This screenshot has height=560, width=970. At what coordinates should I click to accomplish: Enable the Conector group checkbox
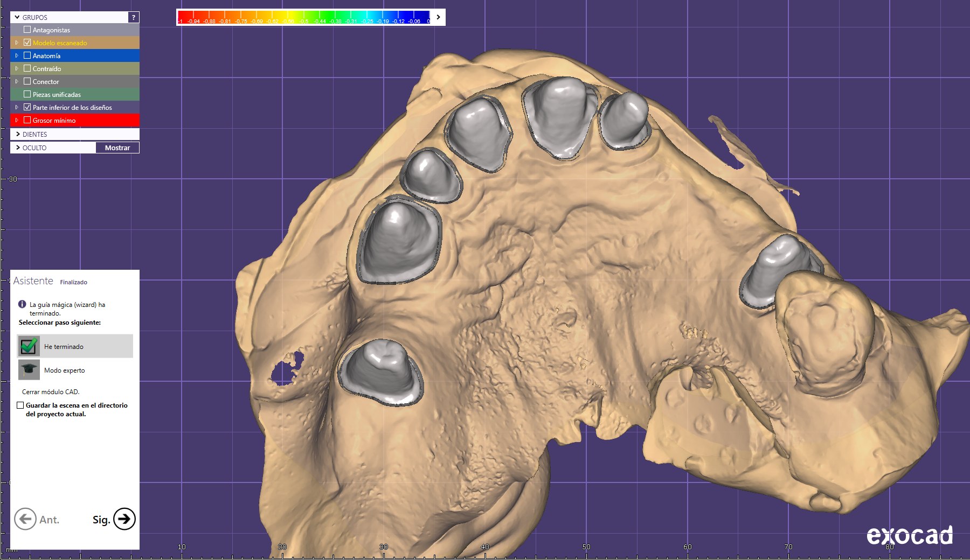[x=27, y=81]
